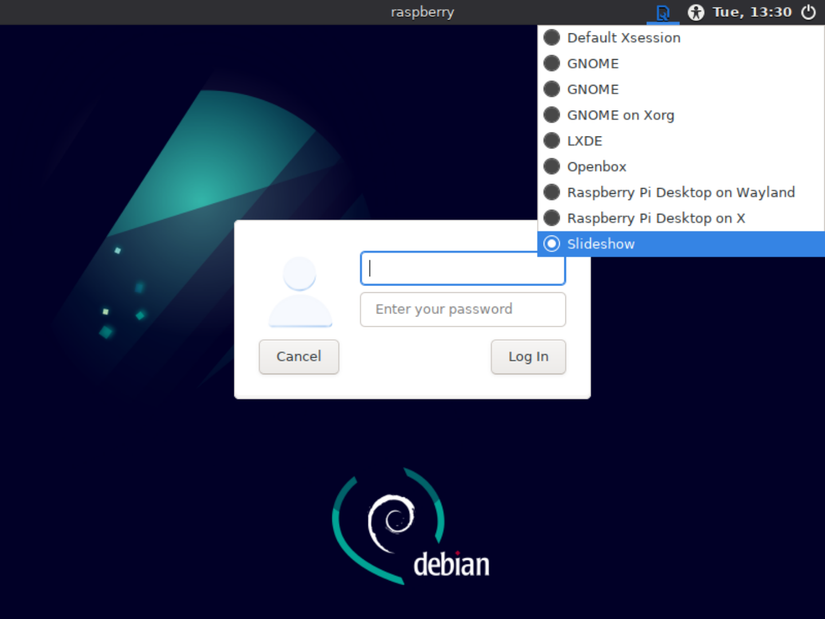Select Raspberry Pi Desktop on Wayland

click(680, 192)
